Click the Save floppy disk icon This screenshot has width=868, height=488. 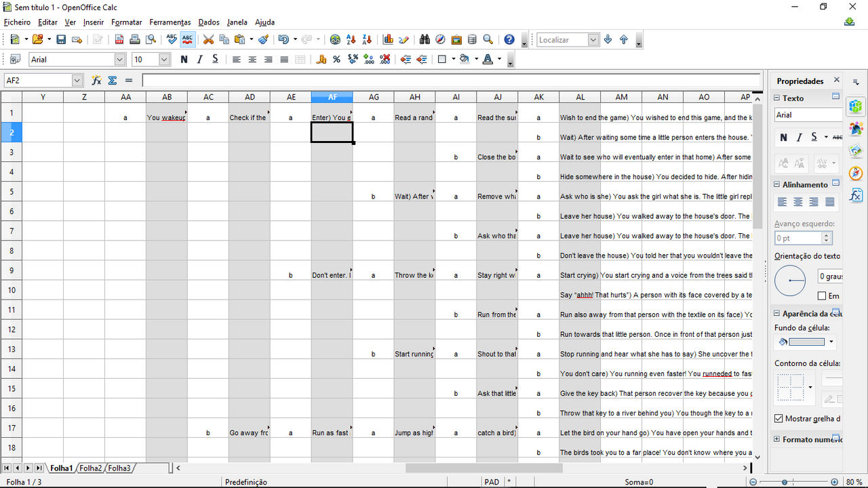point(61,39)
